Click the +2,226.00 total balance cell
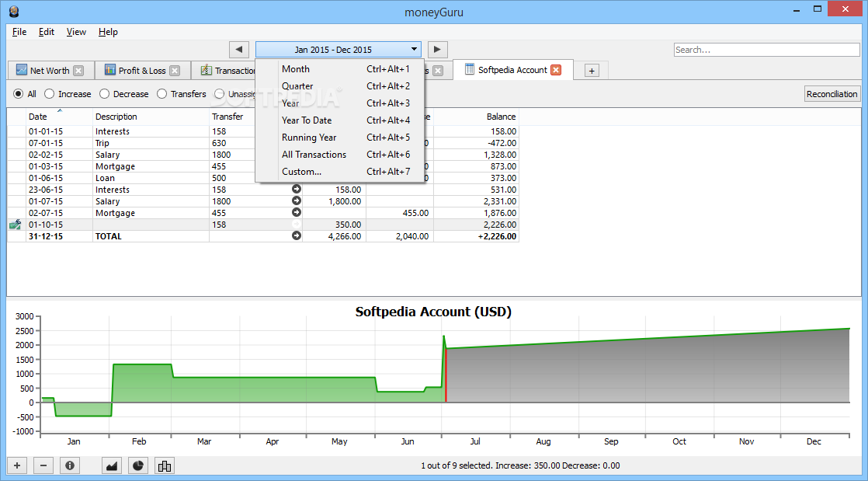 (476, 236)
